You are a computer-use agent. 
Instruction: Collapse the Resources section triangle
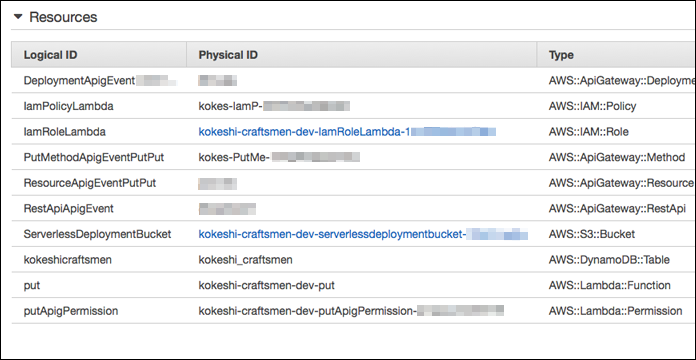point(18,17)
